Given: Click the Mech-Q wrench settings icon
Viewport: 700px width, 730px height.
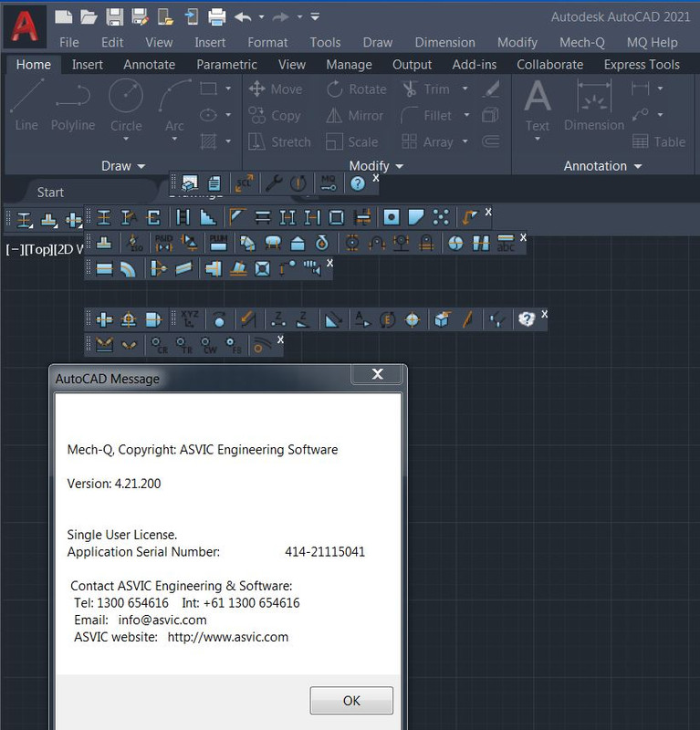Looking at the screenshot, I should [274, 183].
